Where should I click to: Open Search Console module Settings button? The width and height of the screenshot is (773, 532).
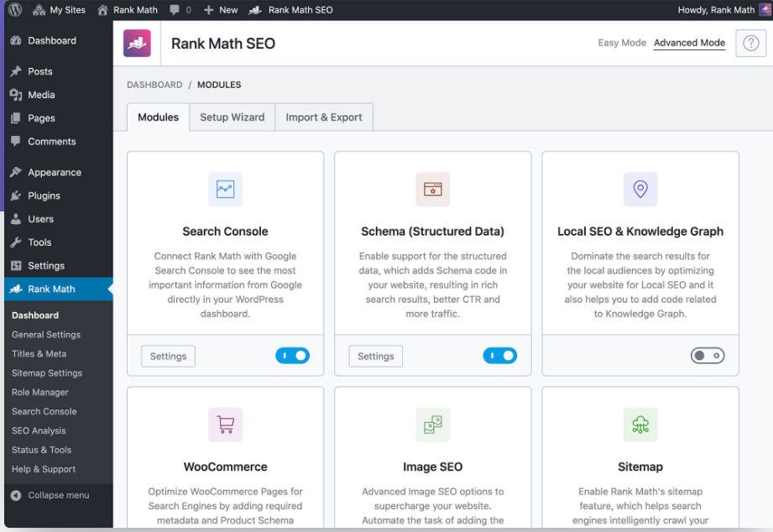[168, 356]
